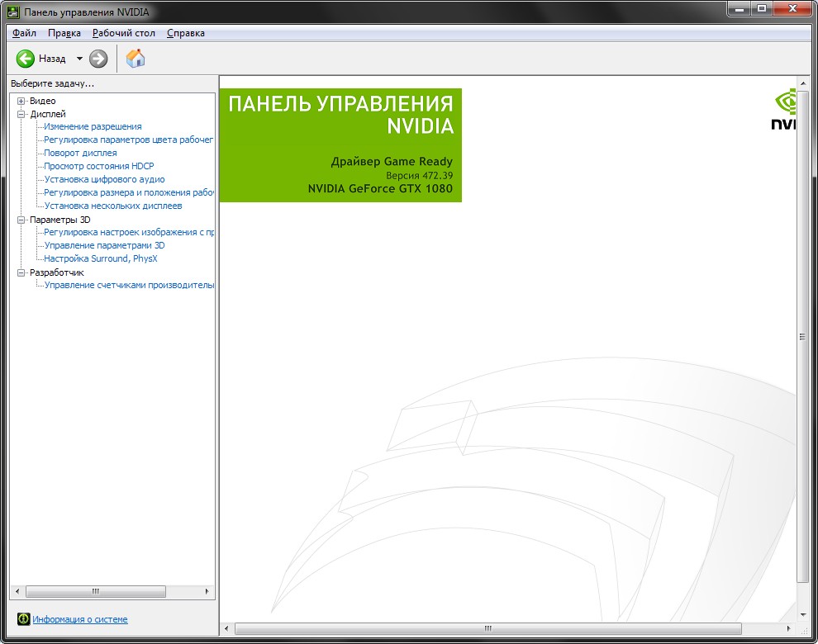Go to the Home page icon
Viewport: 818px width, 644px height.
click(136, 58)
